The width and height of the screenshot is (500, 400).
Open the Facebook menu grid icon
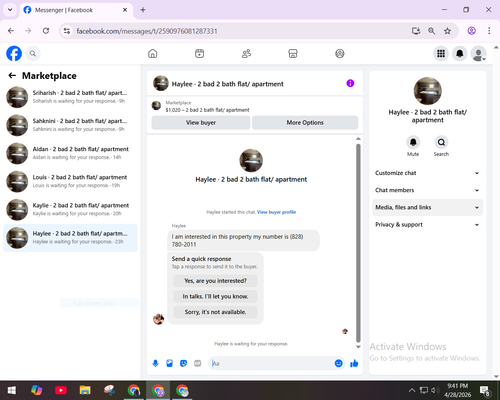tap(441, 53)
